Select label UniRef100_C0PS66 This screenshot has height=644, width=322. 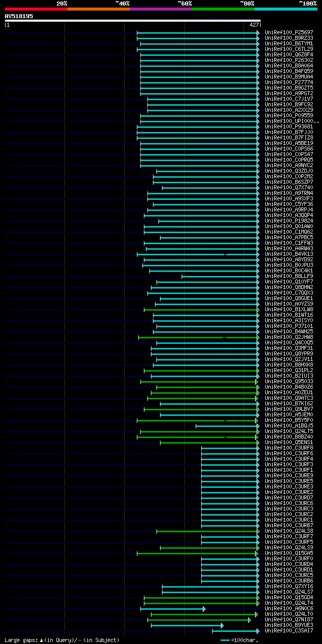click(x=289, y=149)
